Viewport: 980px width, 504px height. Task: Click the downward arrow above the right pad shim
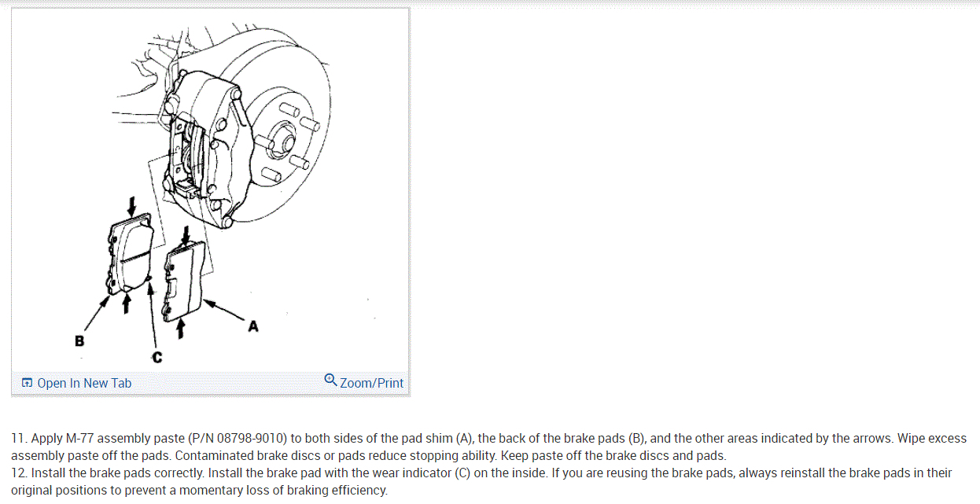(x=186, y=235)
